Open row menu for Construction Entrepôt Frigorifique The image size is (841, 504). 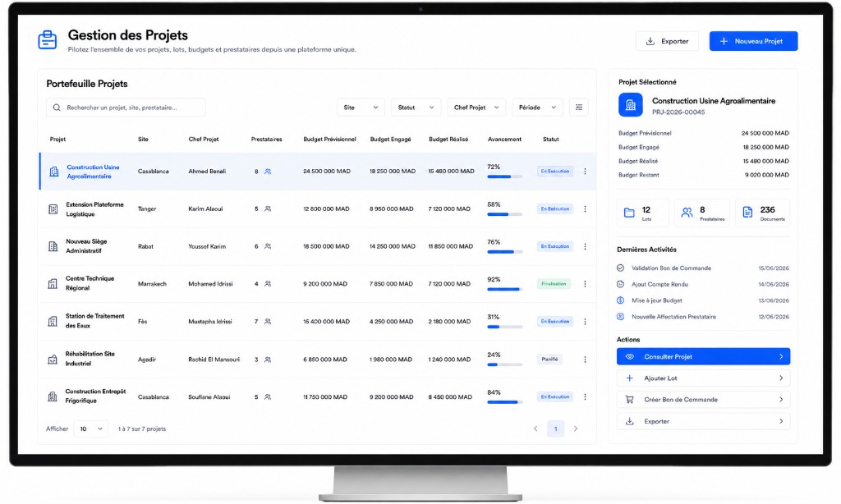point(585,397)
